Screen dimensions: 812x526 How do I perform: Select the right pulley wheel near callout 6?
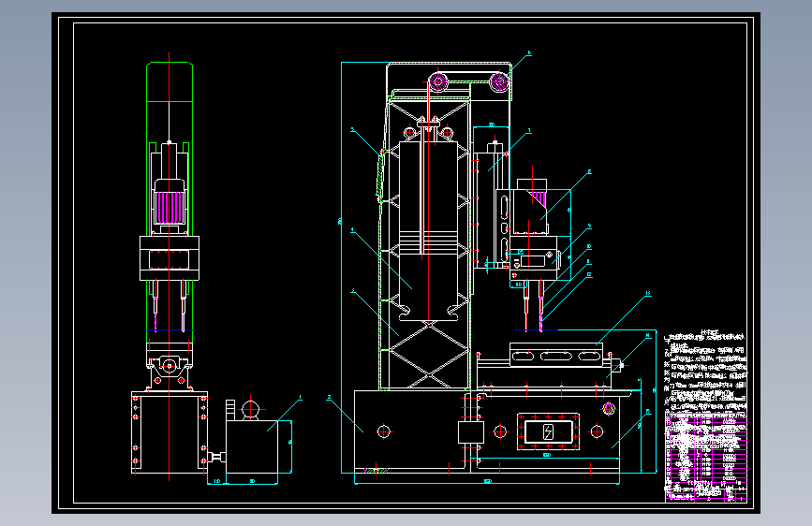point(499,81)
